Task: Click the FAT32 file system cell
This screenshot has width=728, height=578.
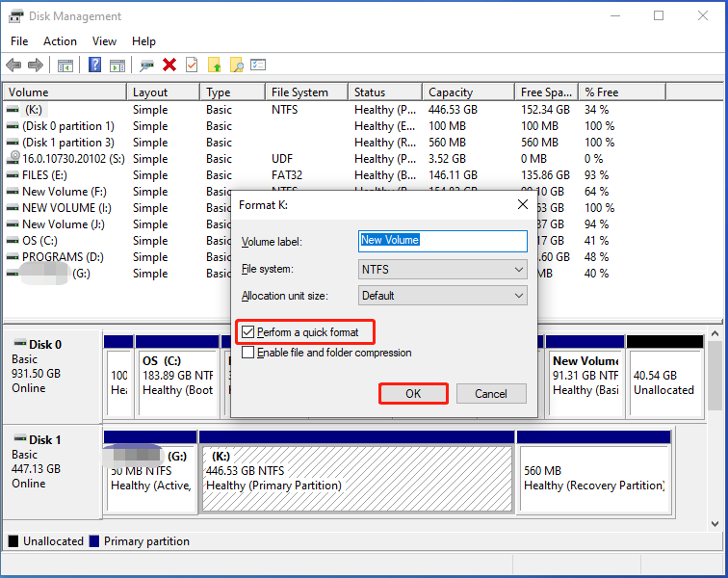Action: pos(287,175)
